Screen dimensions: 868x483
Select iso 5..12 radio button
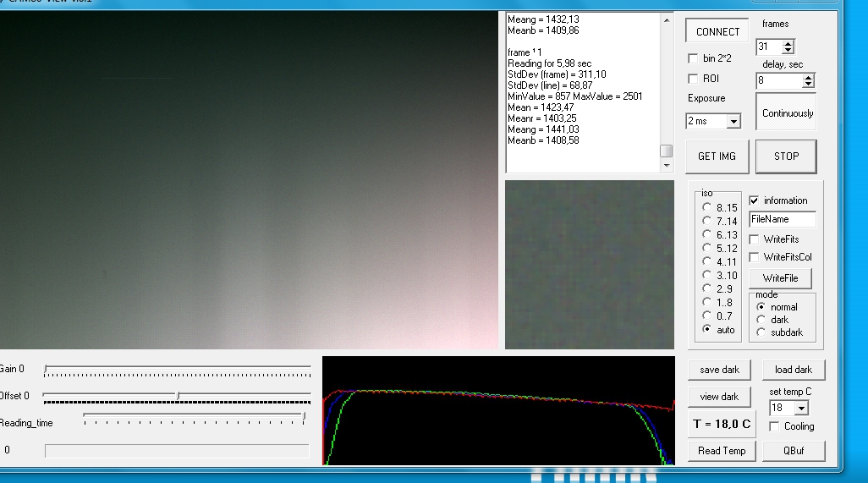pos(707,248)
